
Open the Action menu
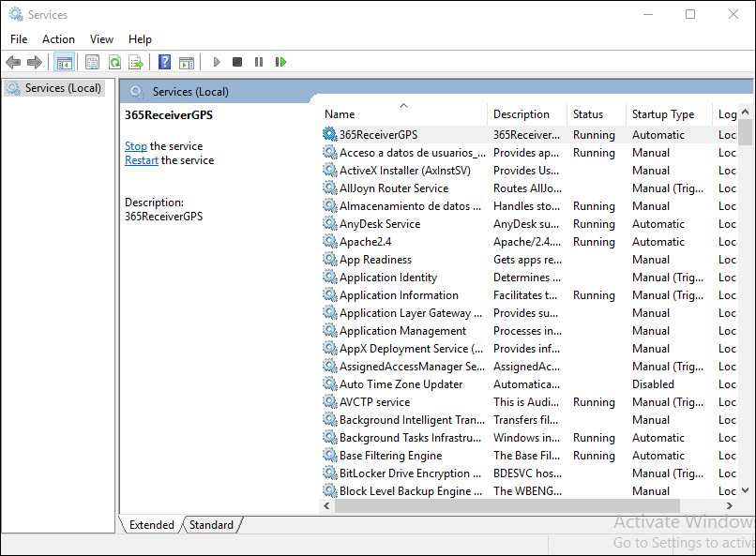click(x=58, y=39)
